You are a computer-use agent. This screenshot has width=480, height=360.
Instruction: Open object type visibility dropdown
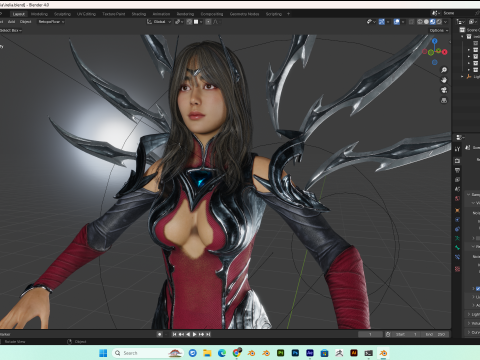[x=371, y=22]
